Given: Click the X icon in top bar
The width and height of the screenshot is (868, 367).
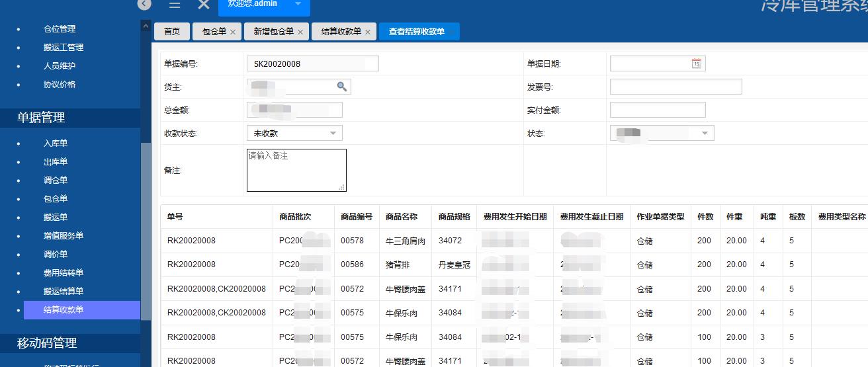Looking at the screenshot, I should 204,5.
